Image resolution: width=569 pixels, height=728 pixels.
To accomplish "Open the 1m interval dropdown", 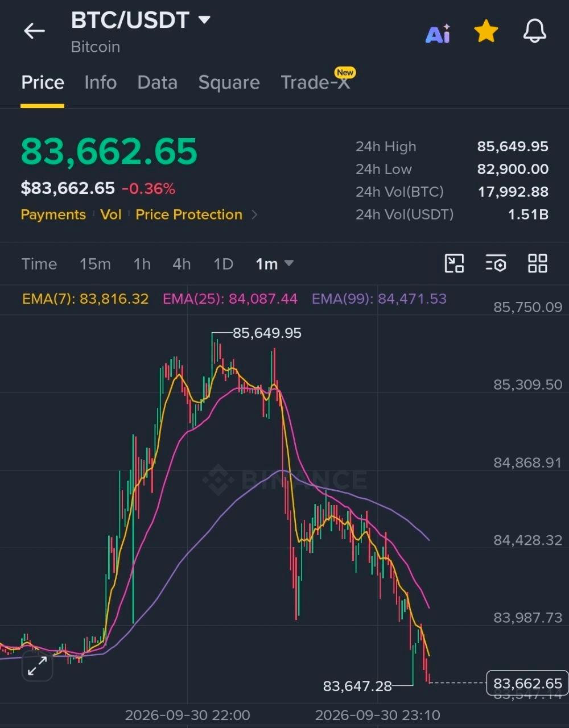I will point(274,264).
